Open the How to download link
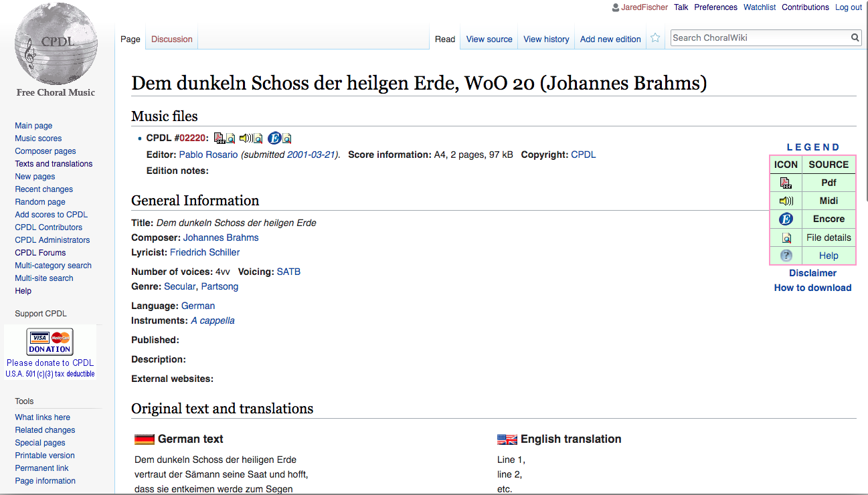This screenshot has width=868, height=495. [x=812, y=288]
